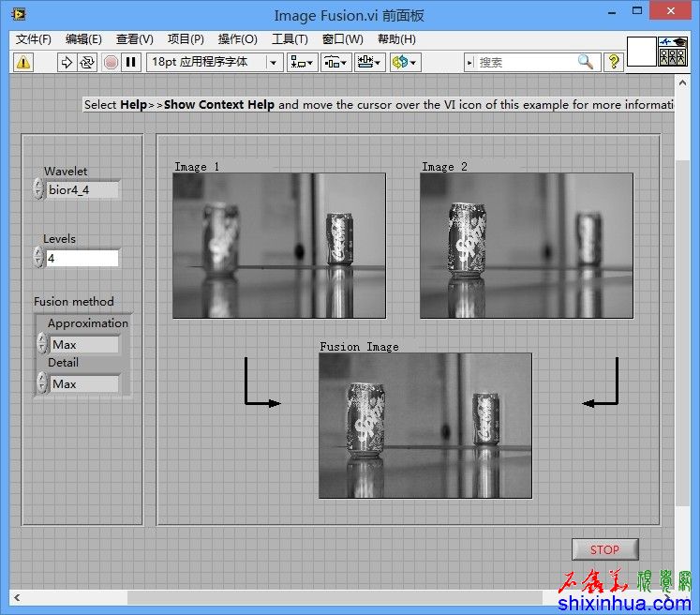This screenshot has height=615, width=700.
Task: Click the Image 1 display
Action: point(279,246)
